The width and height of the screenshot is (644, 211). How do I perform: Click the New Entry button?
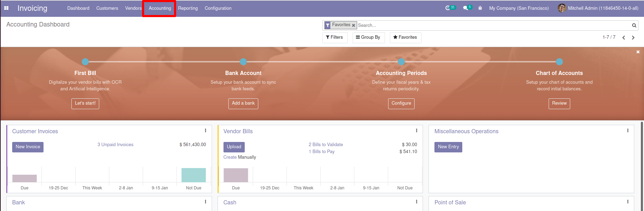pos(448,147)
